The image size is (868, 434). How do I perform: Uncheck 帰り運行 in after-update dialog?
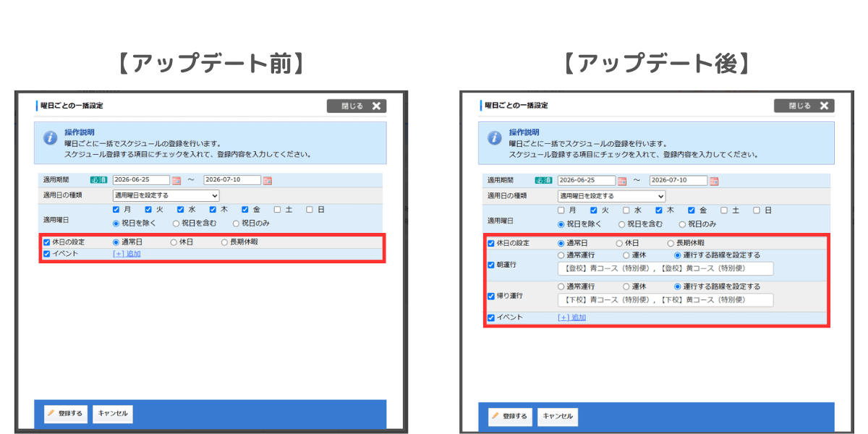click(x=491, y=297)
